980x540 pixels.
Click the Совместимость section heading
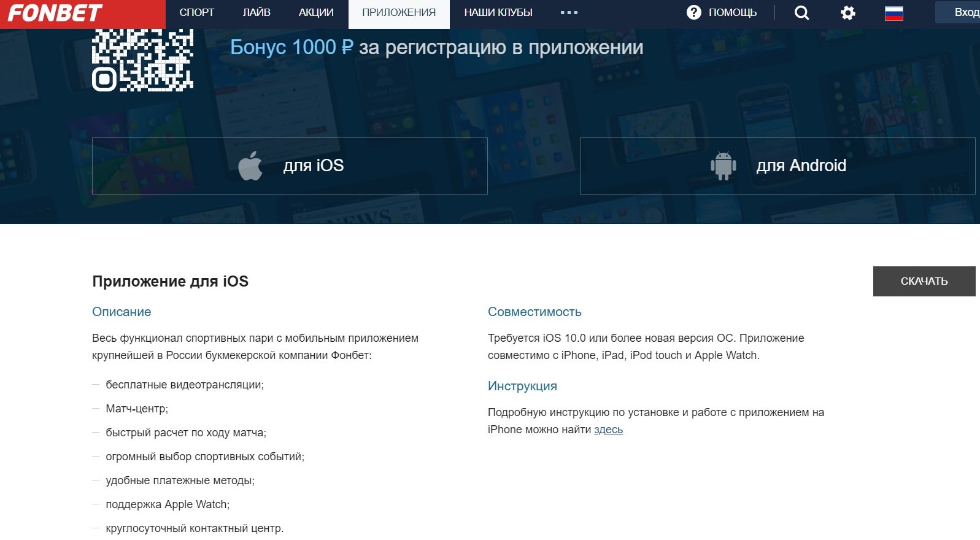534,312
